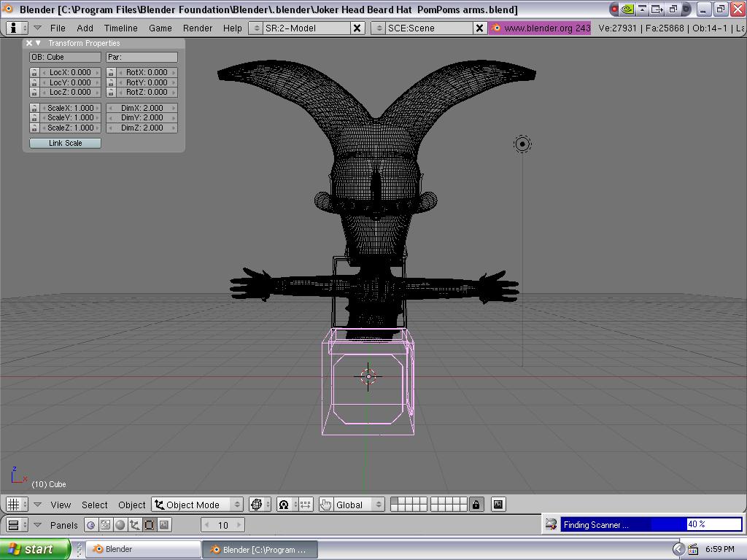This screenshot has height=560, width=747.
Task: Click the Object context axes icon
Action: (x=135, y=525)
